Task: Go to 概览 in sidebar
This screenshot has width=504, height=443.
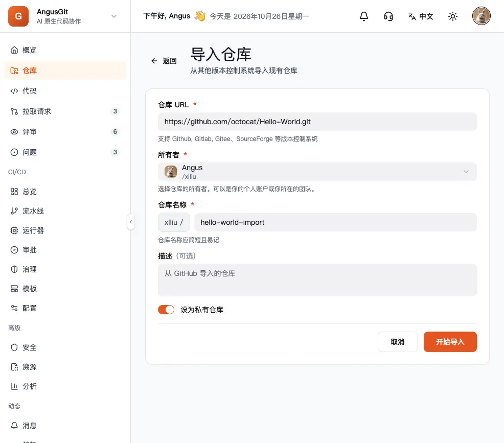Action: (x=65, y=50)
